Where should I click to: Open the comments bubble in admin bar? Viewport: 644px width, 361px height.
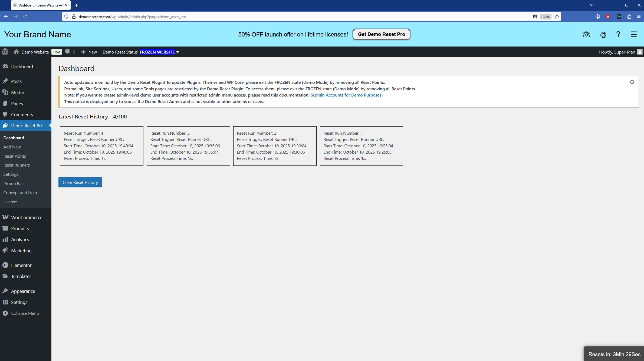68,52
